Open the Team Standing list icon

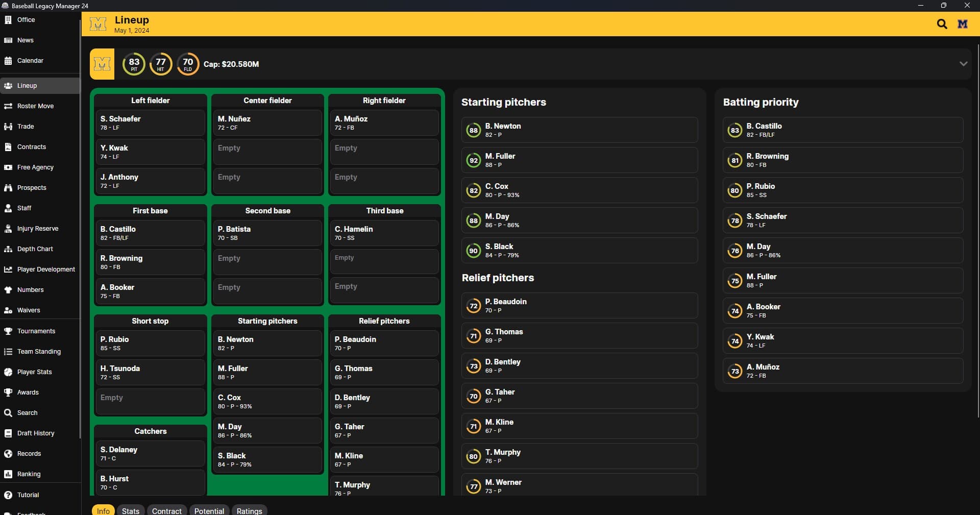click(8, 352)
